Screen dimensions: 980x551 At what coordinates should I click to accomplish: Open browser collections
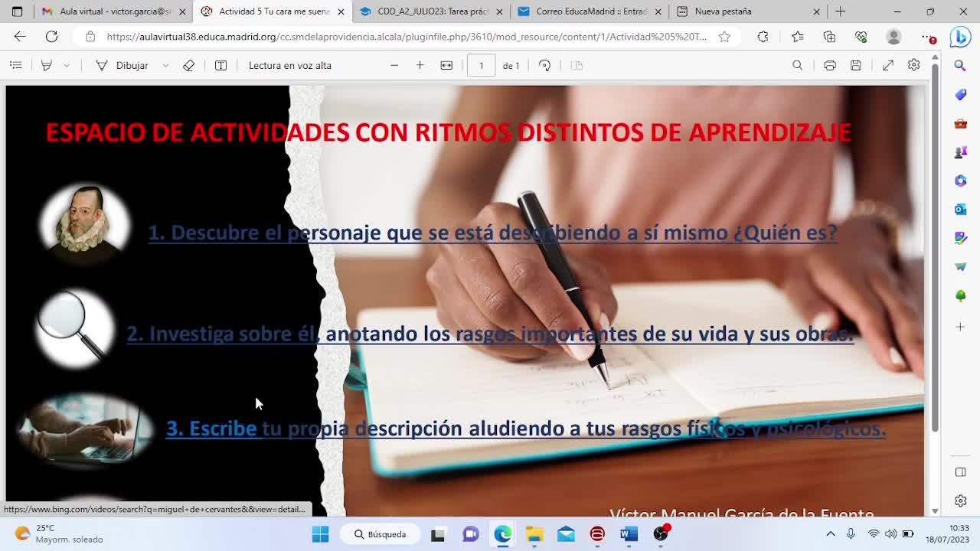(x=829, y=37)
